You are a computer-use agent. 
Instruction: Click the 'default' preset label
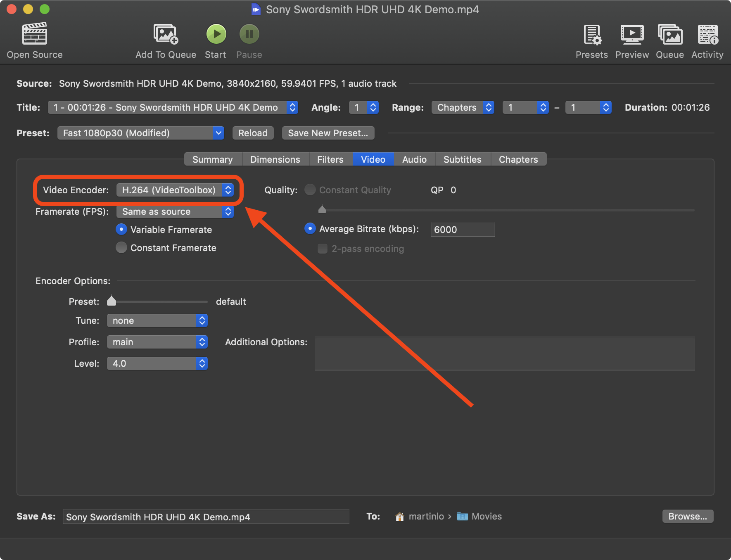coord(231,301)
